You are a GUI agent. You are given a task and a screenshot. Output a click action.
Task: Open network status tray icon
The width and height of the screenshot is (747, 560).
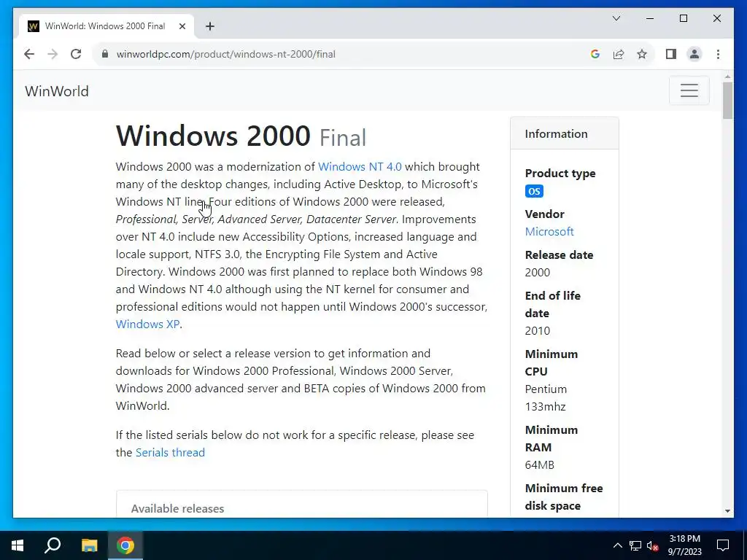coord(635,545)
